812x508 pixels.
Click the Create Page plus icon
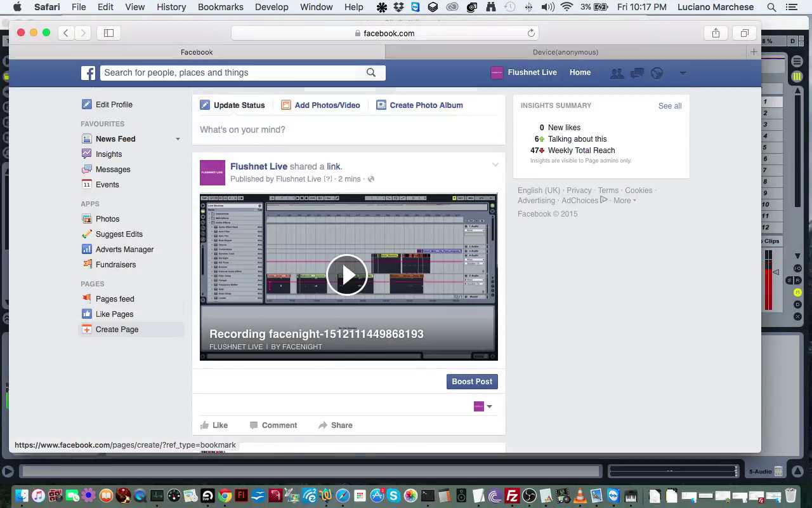pos(86,329)
